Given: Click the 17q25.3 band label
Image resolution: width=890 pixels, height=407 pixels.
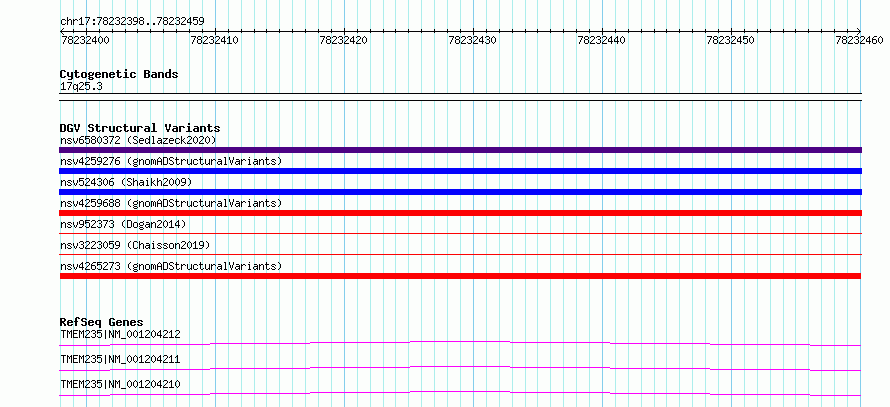Looking at the screenshot, I should pos(81,87).
